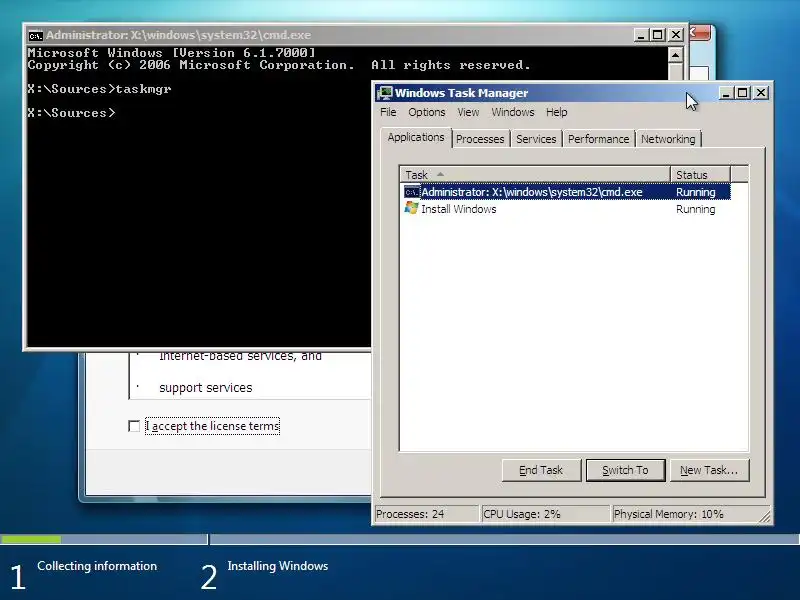Open the File menu in Task Manager
The image size is (800, 600).
[388, 112]
